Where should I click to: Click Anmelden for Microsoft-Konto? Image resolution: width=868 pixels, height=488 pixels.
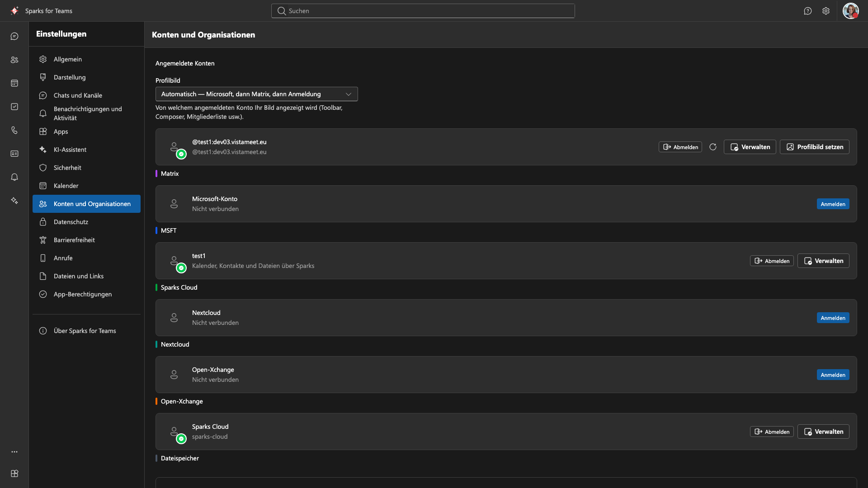(x=833, y=204)
